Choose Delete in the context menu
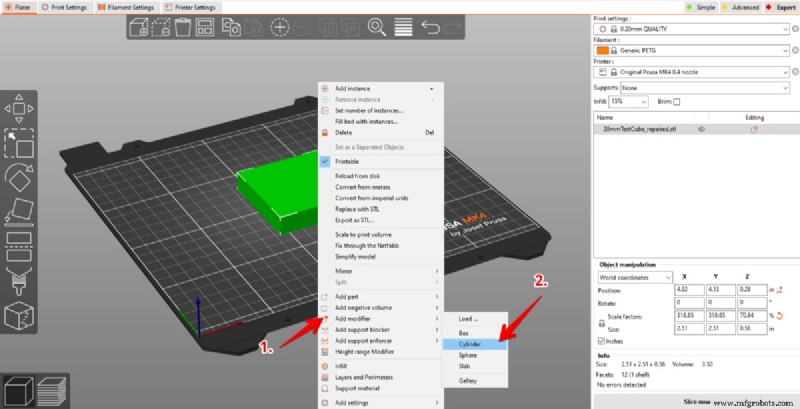This screenshot has height=409, width=800. coord(381,133)
